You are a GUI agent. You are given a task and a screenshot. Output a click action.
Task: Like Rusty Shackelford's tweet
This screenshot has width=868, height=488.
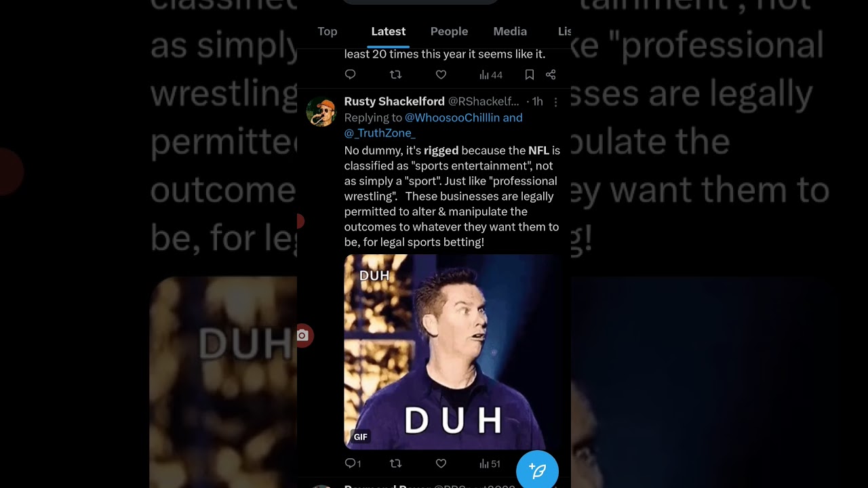[441, 464]
